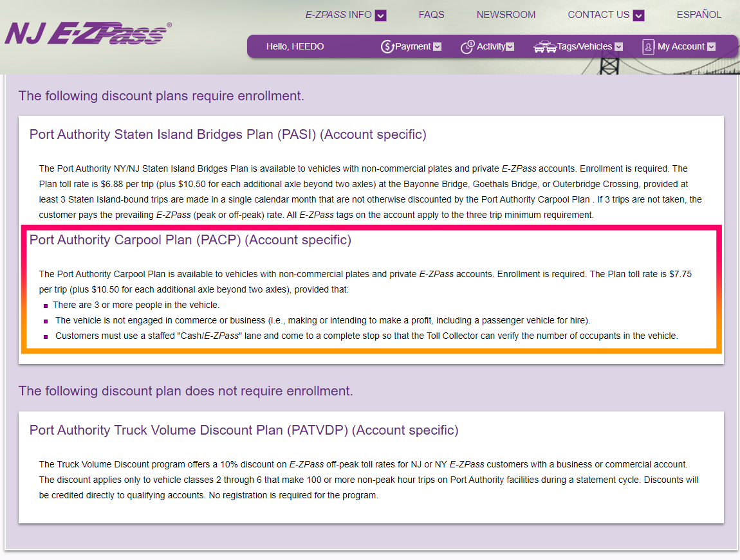
Task: Click the My Account profile icon
Action: click(648, 47)
